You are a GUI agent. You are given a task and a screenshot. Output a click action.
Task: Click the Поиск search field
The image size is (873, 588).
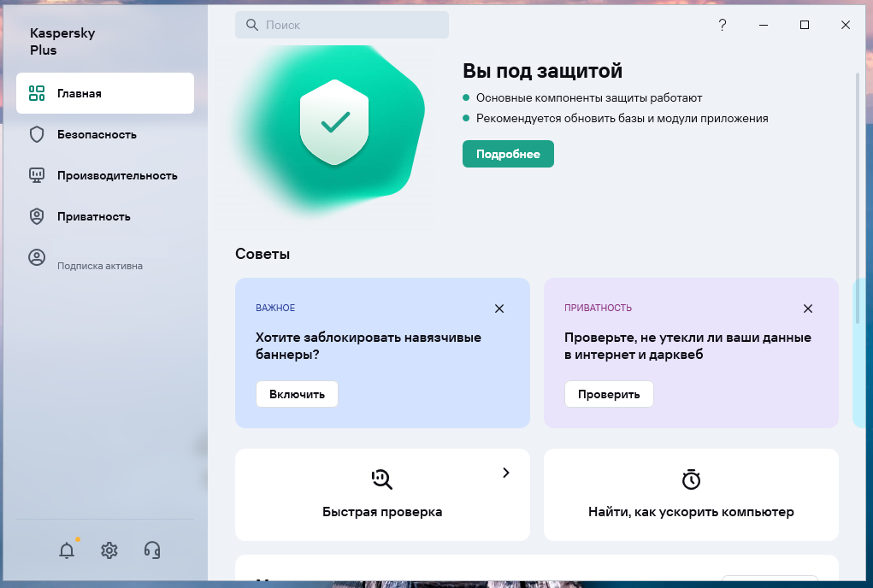coord(342,25)
